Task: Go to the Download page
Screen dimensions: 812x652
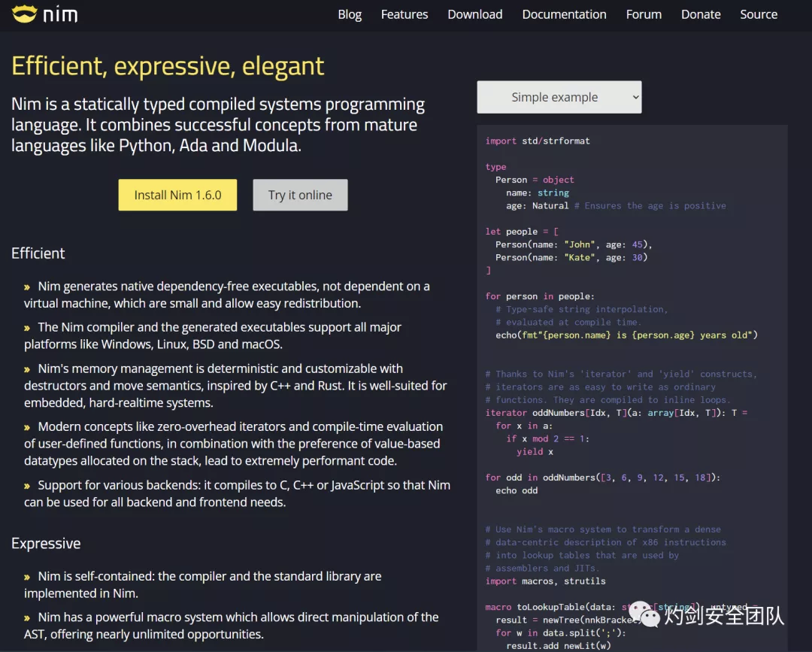Action: click(475, 14)
